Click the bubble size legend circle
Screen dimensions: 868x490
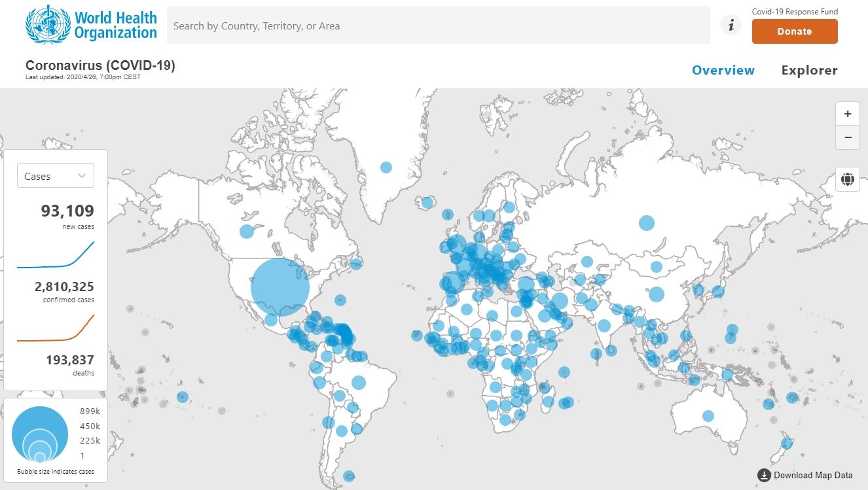[x=40, y=434]
